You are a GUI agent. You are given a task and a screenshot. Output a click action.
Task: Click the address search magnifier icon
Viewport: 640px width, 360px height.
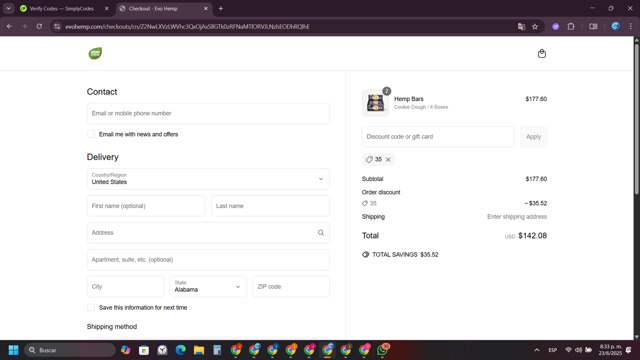click(x=321, y=233)
